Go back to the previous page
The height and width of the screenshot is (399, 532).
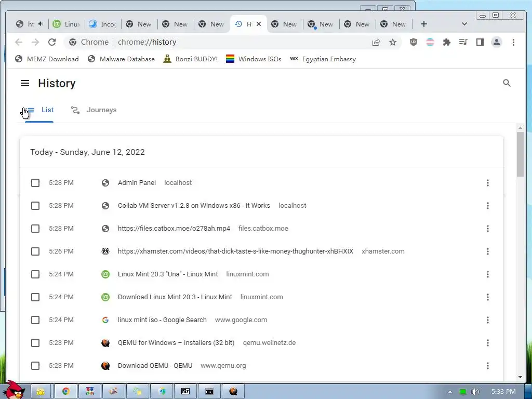click(19, 42)
